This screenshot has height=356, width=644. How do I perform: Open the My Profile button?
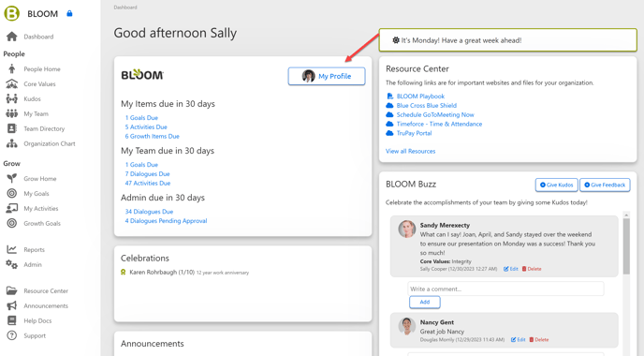pos(327,77)
